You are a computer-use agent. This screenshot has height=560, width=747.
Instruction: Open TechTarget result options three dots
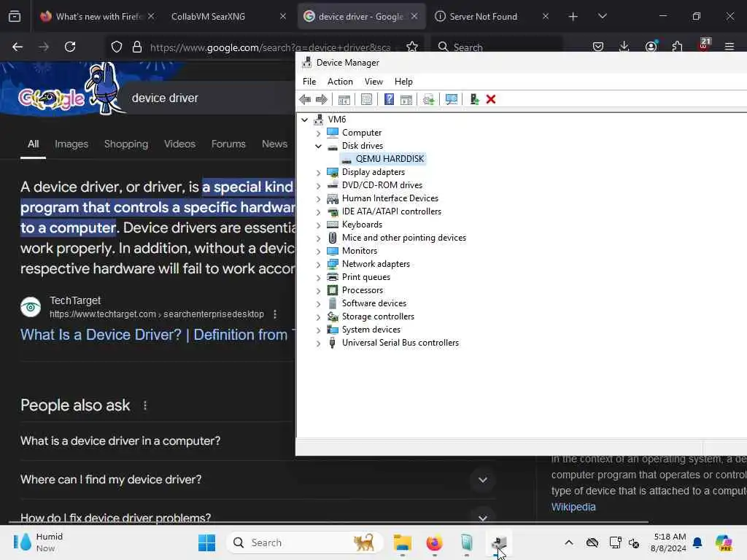point(275,314)
